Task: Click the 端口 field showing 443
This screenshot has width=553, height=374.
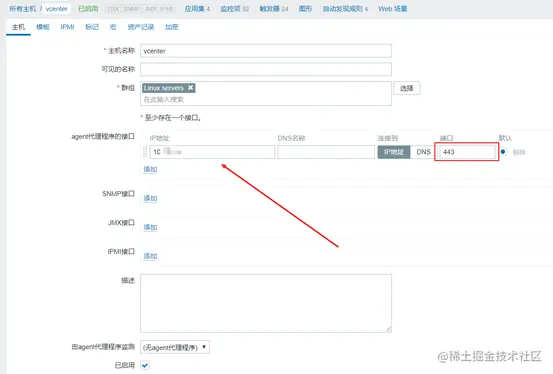Action: tap(467, 152)
